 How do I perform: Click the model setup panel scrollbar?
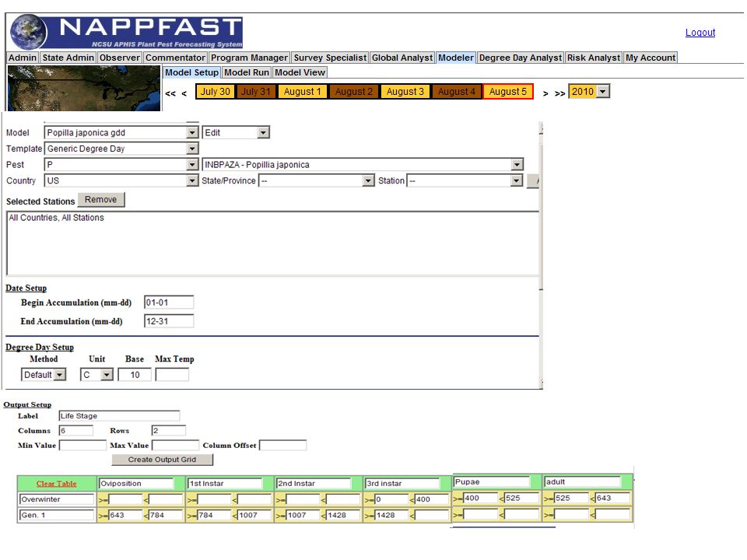coord(541,255)
